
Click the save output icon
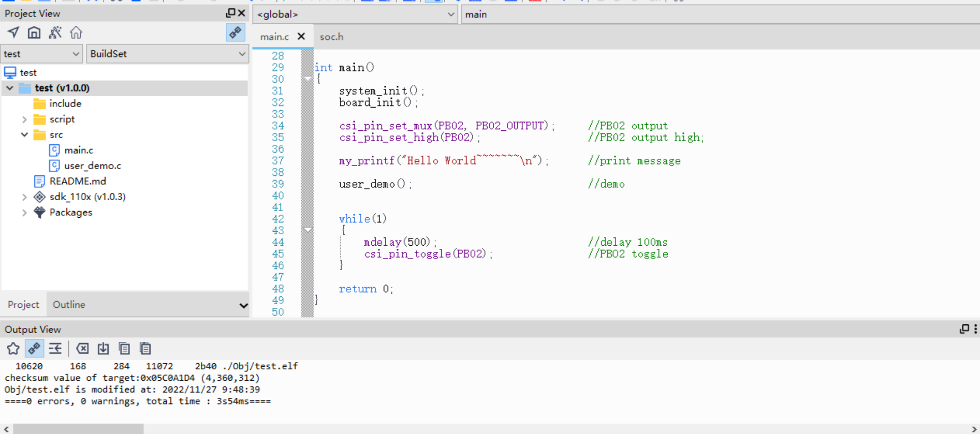[103, 349]
